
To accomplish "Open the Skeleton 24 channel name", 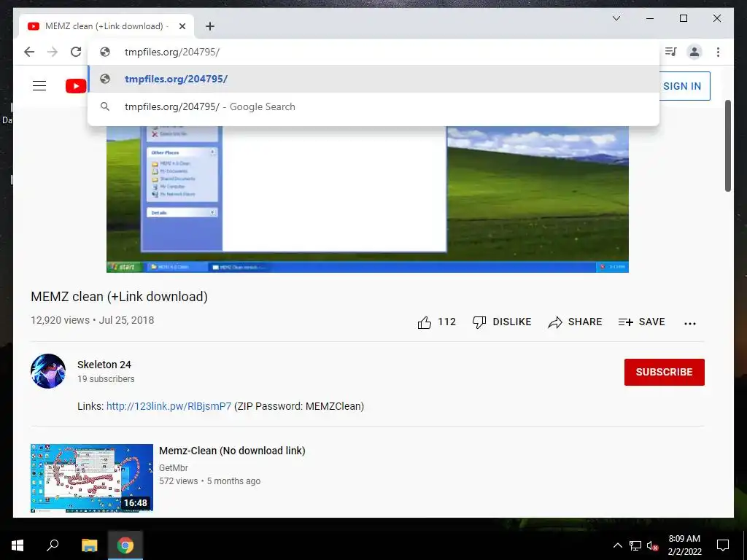I will click(104, 365).
